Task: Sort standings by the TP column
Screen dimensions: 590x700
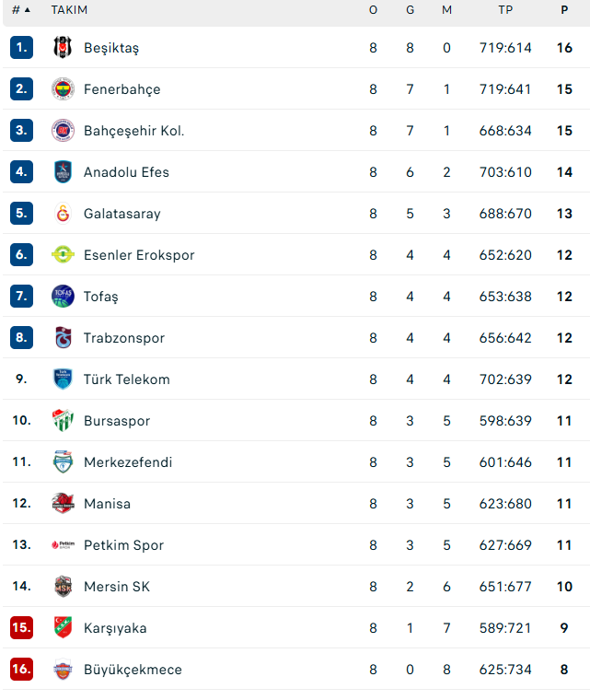Action: tap(505, 10)
